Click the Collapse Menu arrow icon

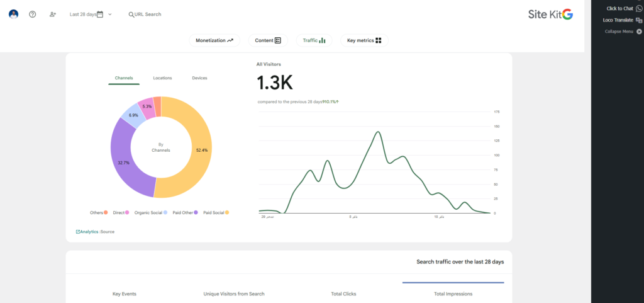click(x=639, y=31)
